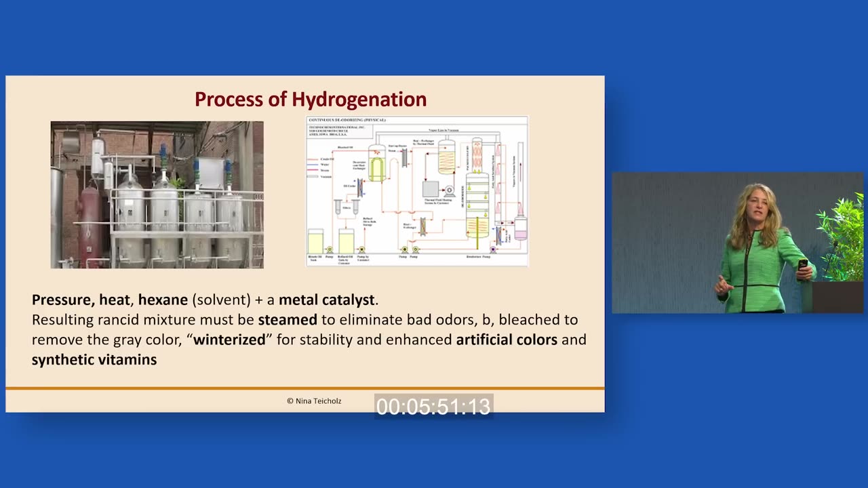The width and height of the screenshot is (868, 488).
Task: Click the bold word "winterized"
Action: (229, 340)
